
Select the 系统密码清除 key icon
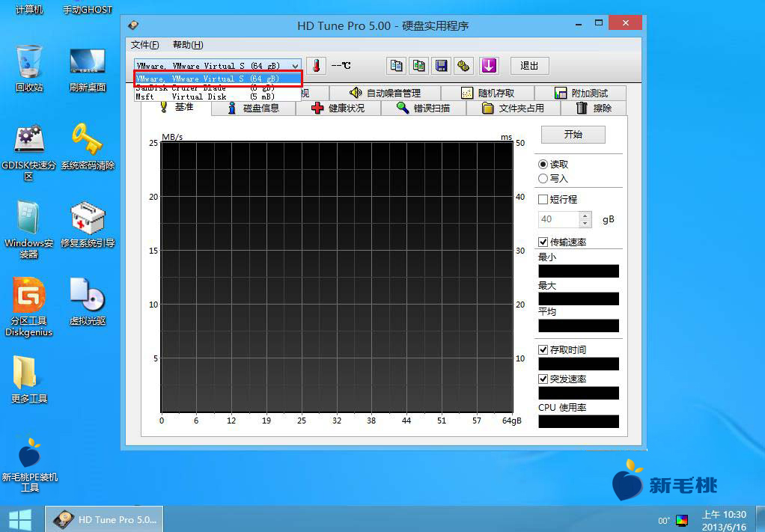click(x=88, y=147)
